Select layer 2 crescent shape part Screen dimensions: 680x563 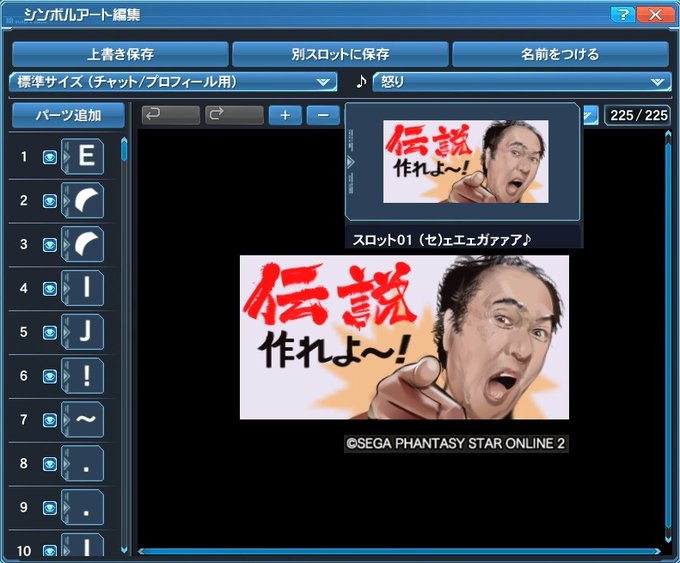[x=83, y=200]
